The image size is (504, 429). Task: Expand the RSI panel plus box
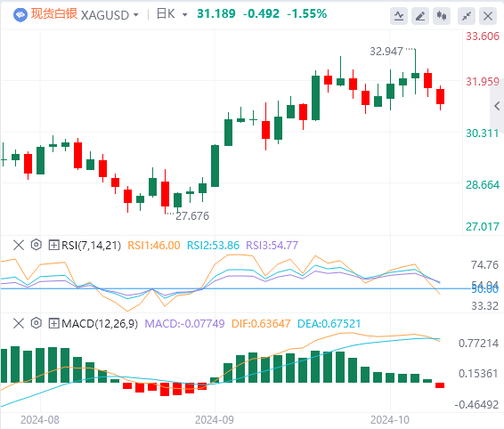tap(53, 245)
